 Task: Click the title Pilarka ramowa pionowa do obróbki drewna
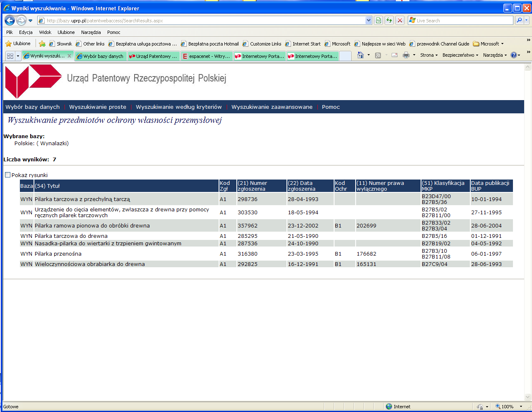(92, 225)
